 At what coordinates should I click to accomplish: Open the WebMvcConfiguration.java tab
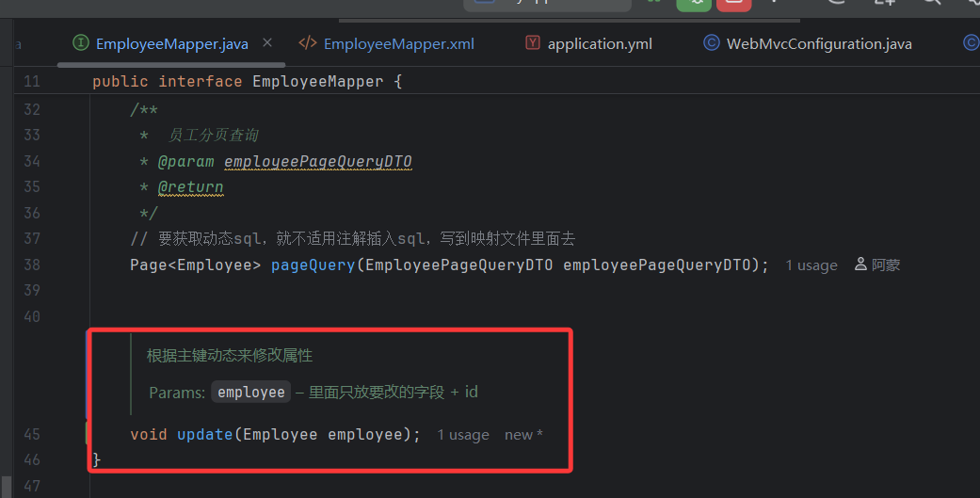click(x=819, y=43)
